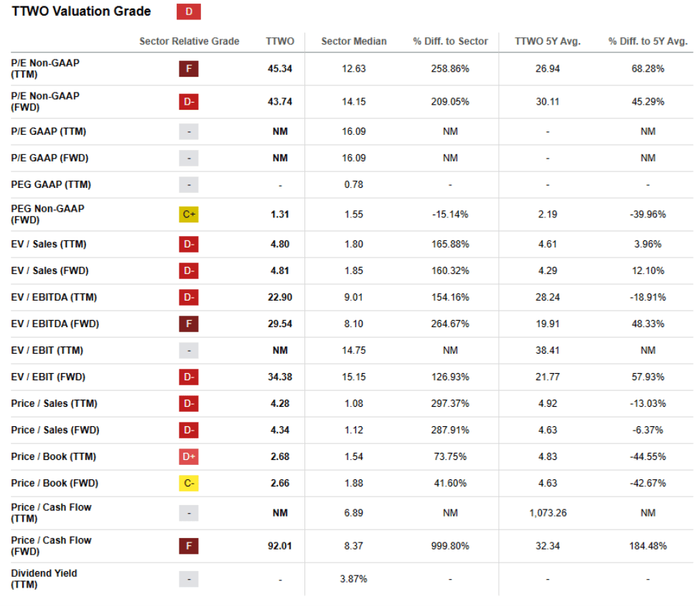Click D+ grade badge for Price / Book (TTM)
Screen dimensions: 700x607
pos(188,457)
